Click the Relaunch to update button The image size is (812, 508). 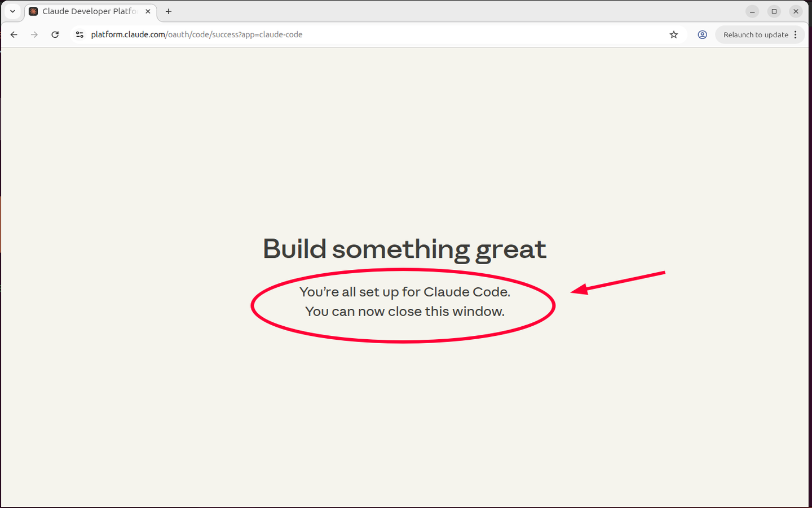point(755,34)
